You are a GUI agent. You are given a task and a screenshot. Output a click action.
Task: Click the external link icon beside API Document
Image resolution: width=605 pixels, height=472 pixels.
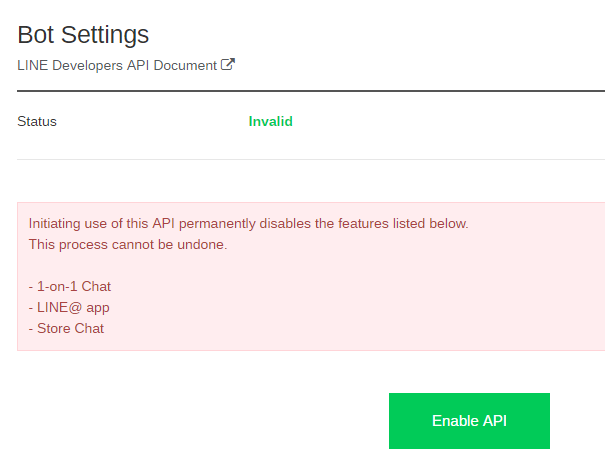click(228, 65)
